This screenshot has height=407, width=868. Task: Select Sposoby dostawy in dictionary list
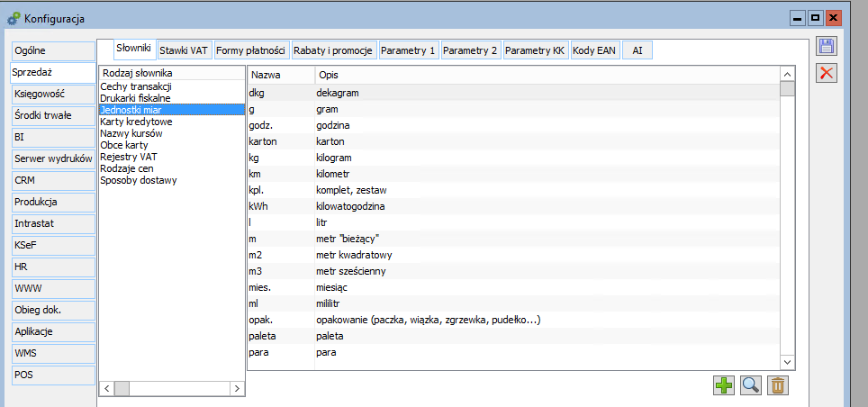tap(139, 180)
